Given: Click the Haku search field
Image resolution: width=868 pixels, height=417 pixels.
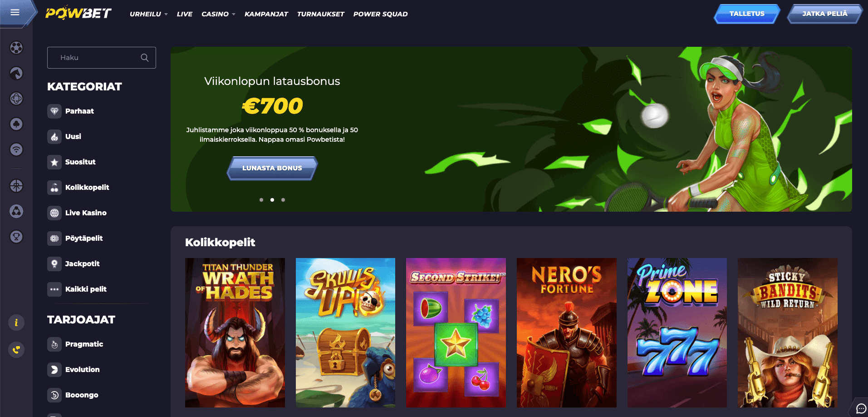Looking at the screenshot, I should click(x=102, y=58).
